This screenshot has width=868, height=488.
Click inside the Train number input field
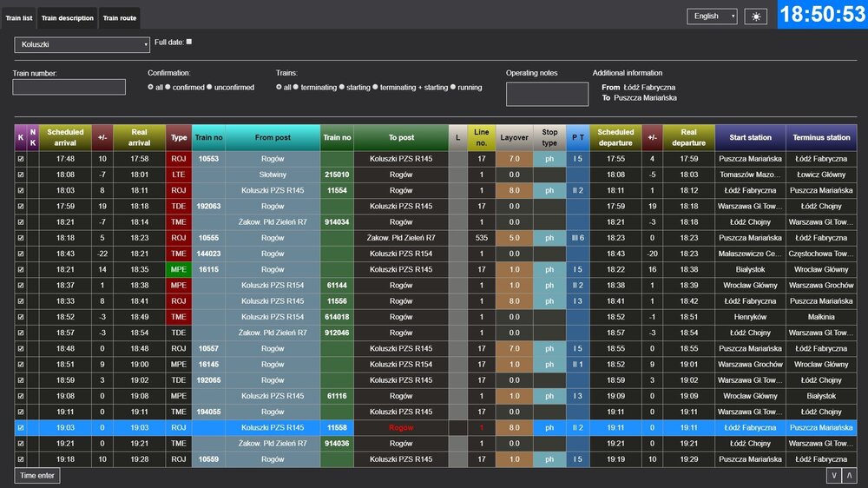(x=69, y=87)
